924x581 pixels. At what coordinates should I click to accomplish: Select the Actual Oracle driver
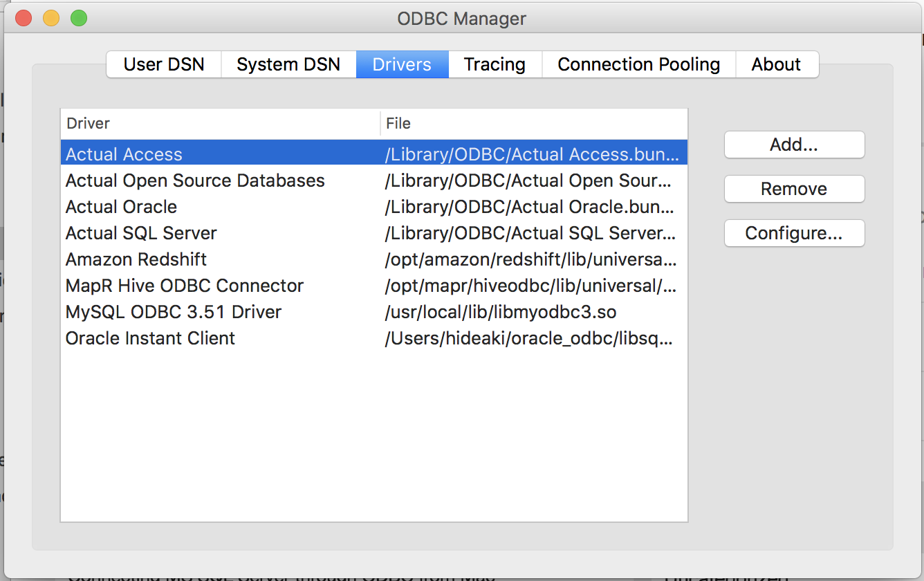(207, 206)
